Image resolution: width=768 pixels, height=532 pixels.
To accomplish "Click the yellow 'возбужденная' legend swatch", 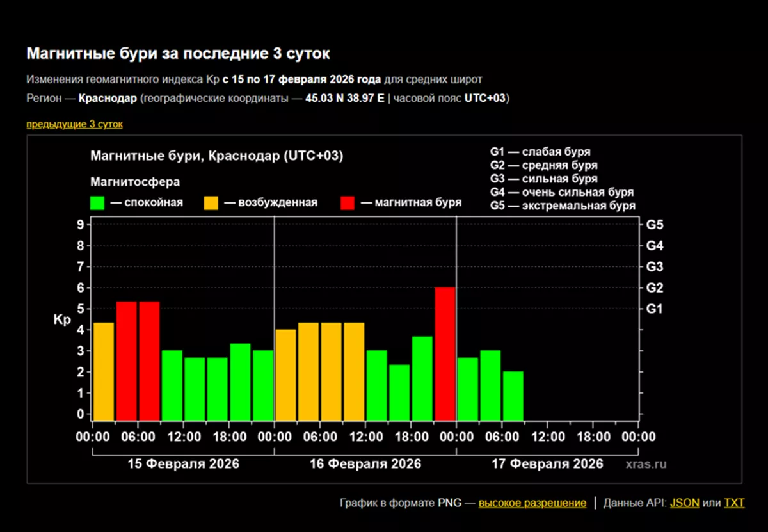I will (x=211, y=203).
